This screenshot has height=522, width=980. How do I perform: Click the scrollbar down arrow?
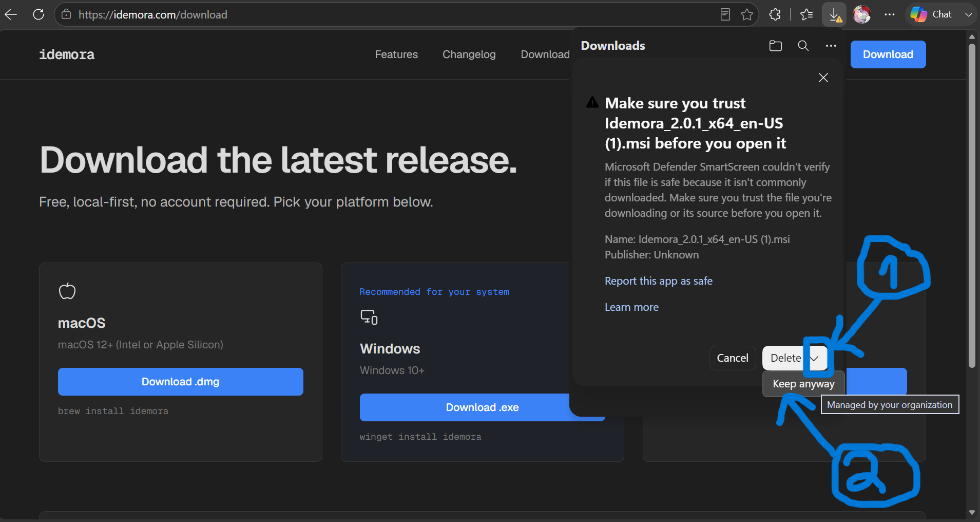[972, 512]
